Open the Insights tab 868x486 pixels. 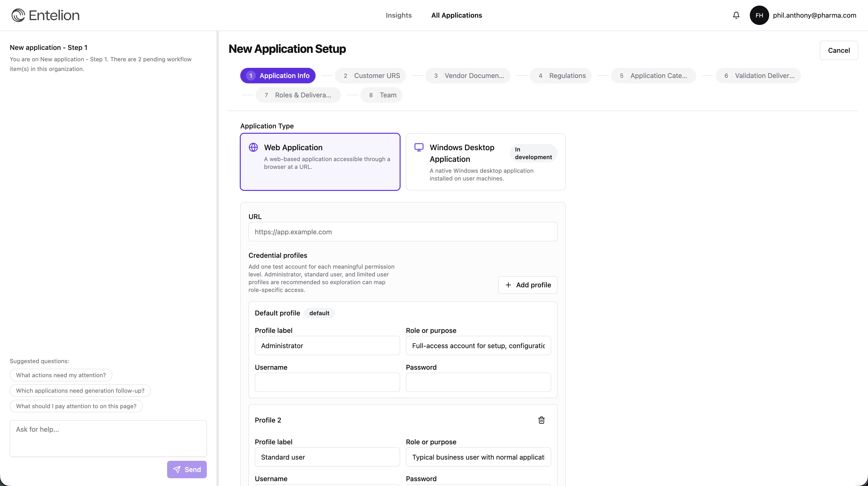(399, 15)
